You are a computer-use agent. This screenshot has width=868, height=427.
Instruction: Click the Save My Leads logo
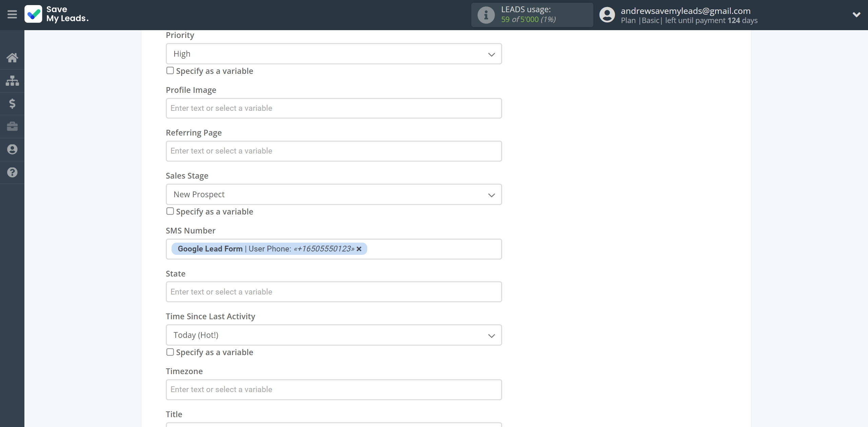tap(57, 14)
